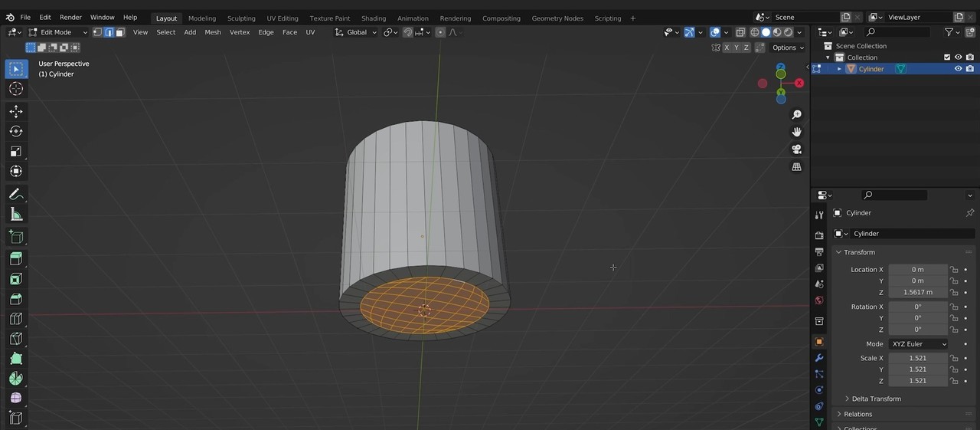Select the Knife tool

click(16, 339)
